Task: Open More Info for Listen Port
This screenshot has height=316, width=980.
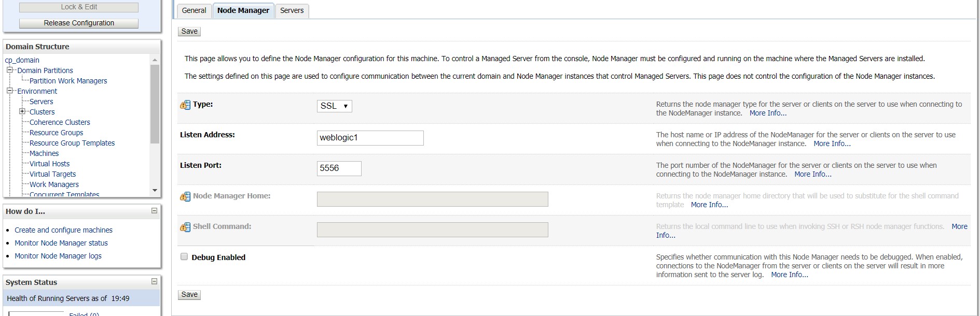Action: (813, 174)
